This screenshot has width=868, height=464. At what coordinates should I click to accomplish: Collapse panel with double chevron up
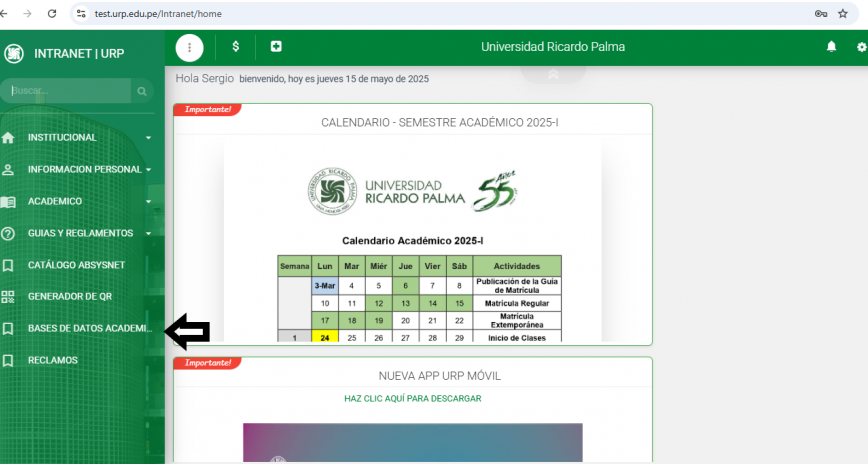553,74
